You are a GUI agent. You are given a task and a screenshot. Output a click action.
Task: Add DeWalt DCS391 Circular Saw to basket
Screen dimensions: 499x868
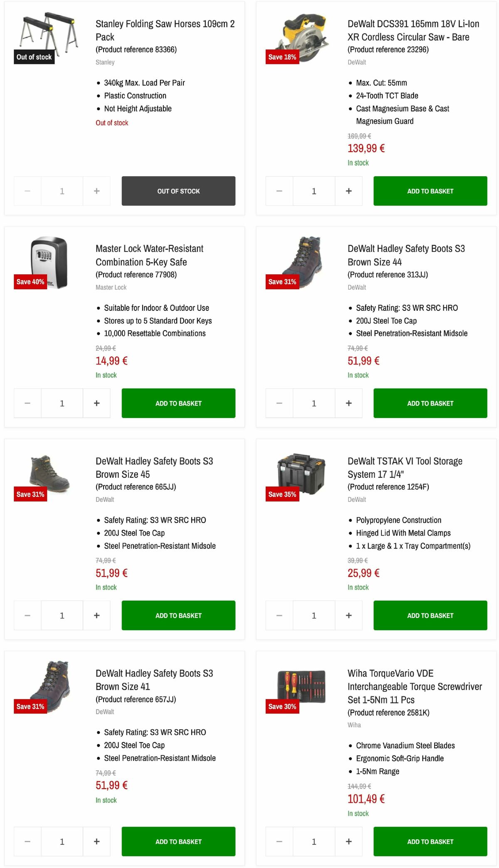pos(430,191)
